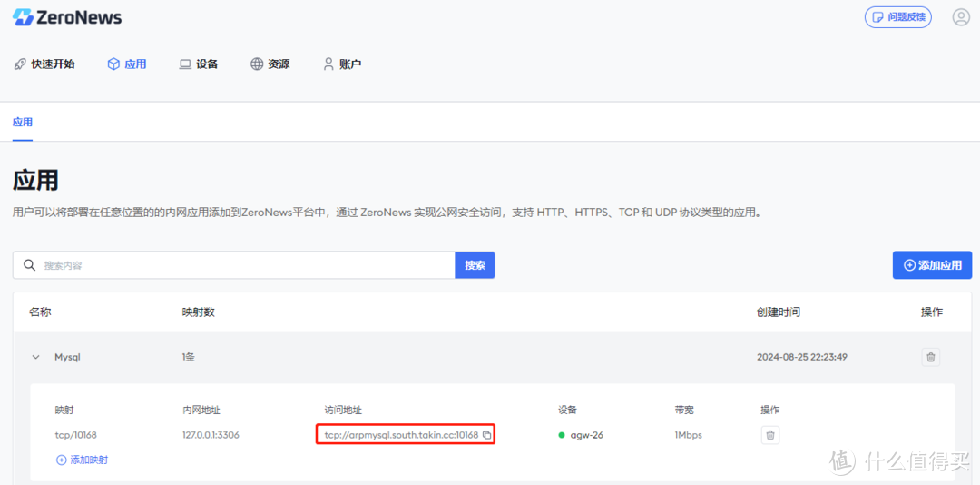Click the 添加映射 link
980x485 pixels.
[x=82, y=460]
